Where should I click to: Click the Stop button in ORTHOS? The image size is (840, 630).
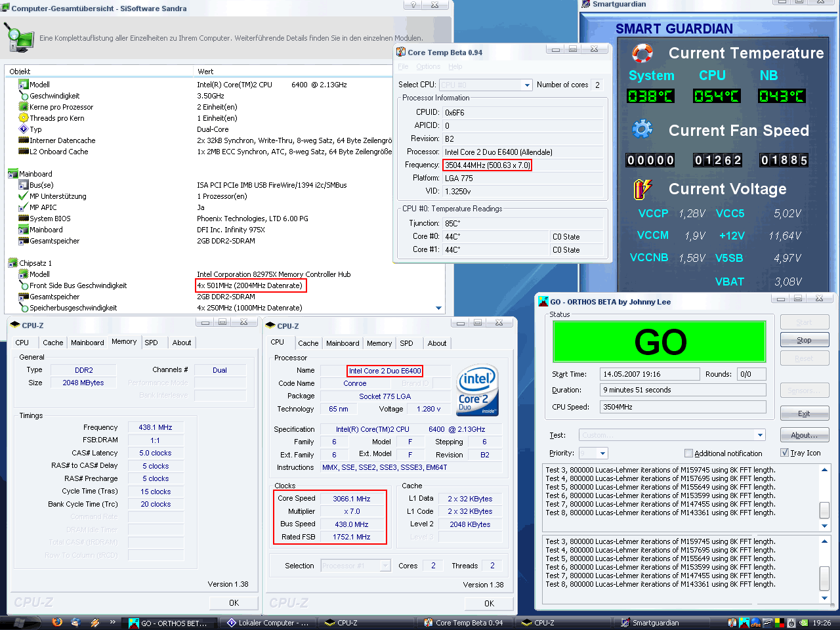click(x=805, y=340)
